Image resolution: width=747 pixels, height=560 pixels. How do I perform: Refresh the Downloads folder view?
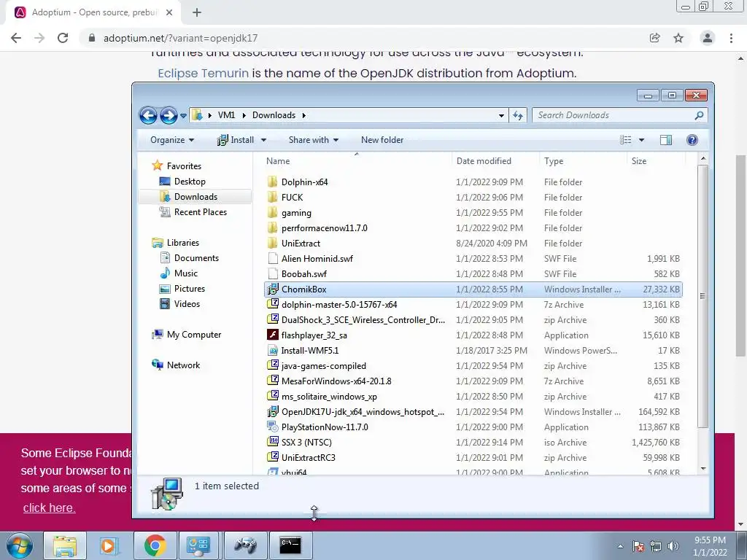(x=518, y=115)
